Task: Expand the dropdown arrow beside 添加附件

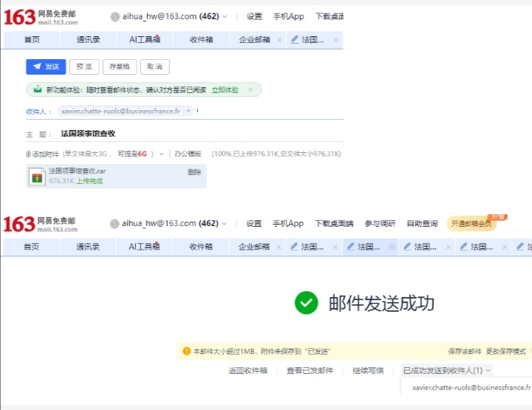Action: pos(162,154)
